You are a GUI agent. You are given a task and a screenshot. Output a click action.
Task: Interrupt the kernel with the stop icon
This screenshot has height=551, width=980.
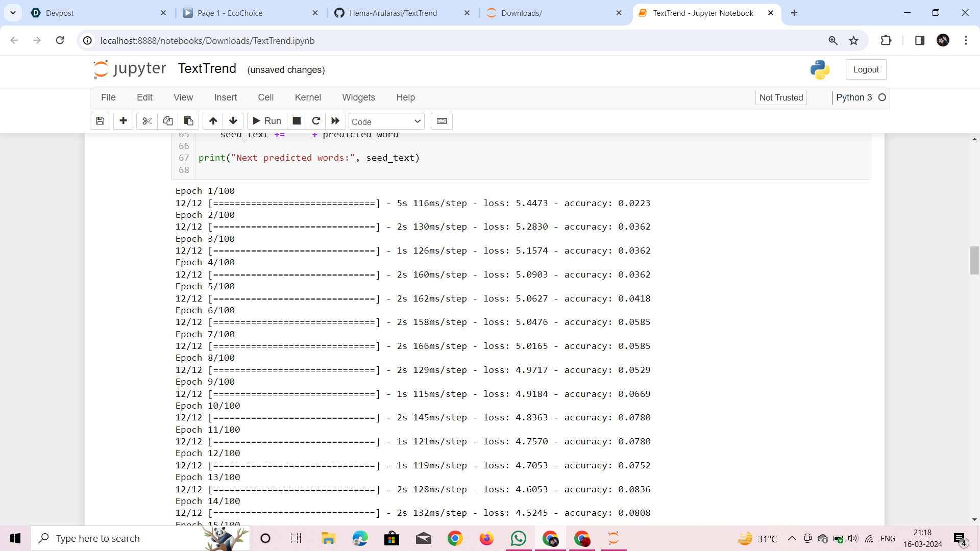point(297,121)
